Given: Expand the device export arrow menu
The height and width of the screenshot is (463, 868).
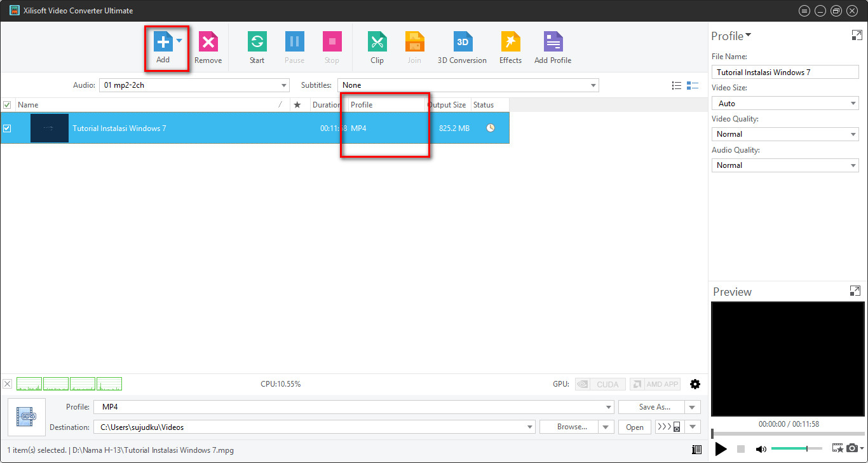Looking at the screenshot, I should [x=693, y=427].
